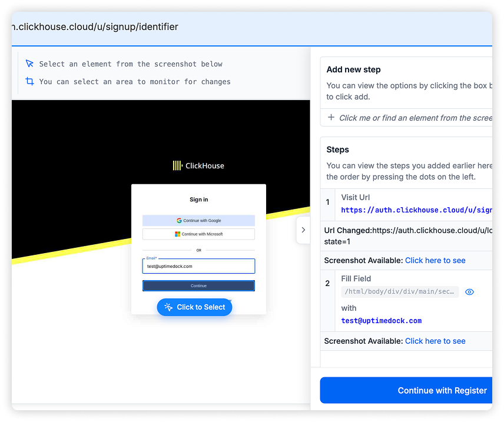Click the test@uptimedock.com value in step 2
This screenshot has height=422, width=504.
pos(380,321)
